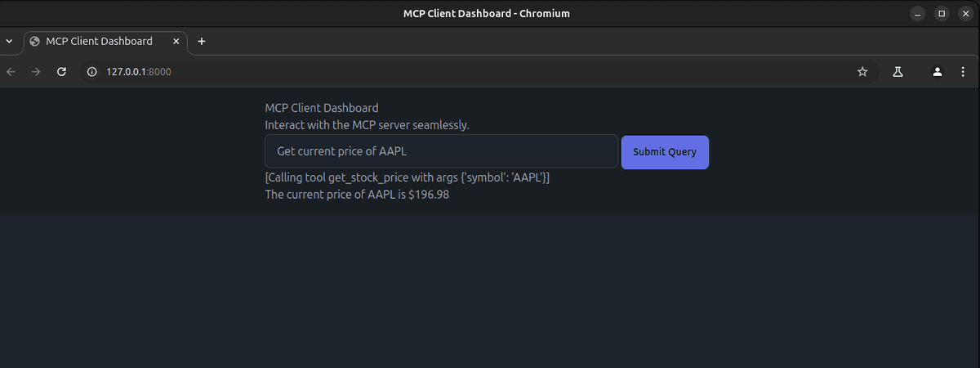Click the Submit Query button
This screenshot has width=980, height=368.
click(x=665, y=152)
